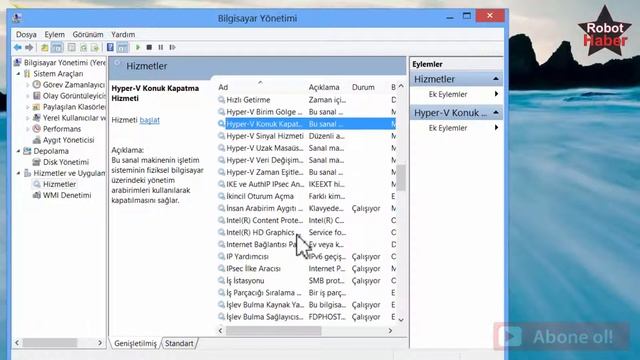Collapse the Hizmetler ve Uygulamalar node
This screenshot has height=360, width=640.
(18, 173)
